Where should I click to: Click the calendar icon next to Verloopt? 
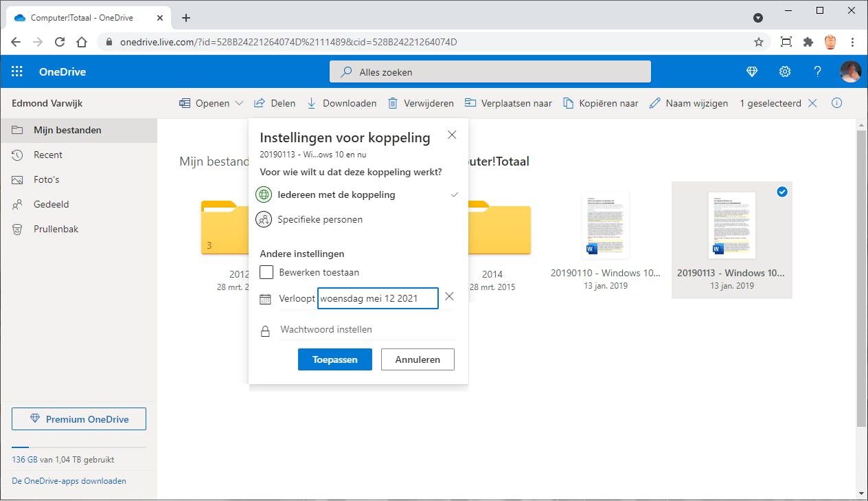265,299
